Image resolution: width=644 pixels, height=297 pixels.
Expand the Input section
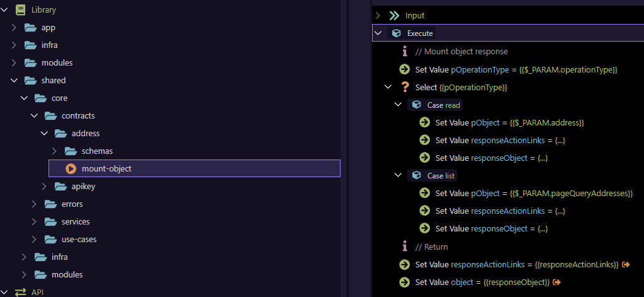click(x=378, y=15)
